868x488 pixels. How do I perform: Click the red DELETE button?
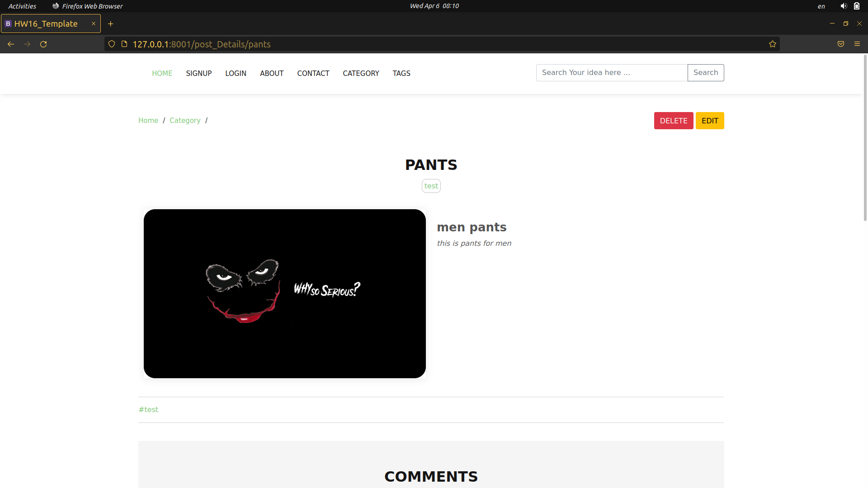point(674,121)
